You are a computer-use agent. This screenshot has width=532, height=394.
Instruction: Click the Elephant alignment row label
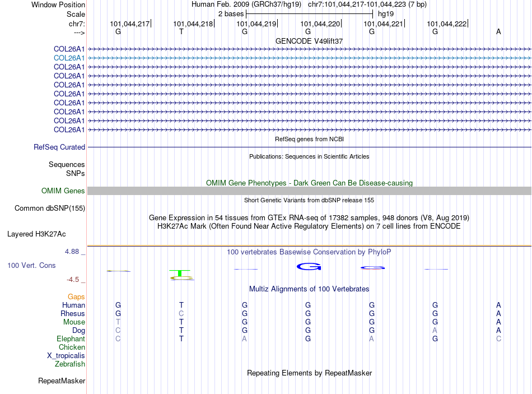point(71,339)
